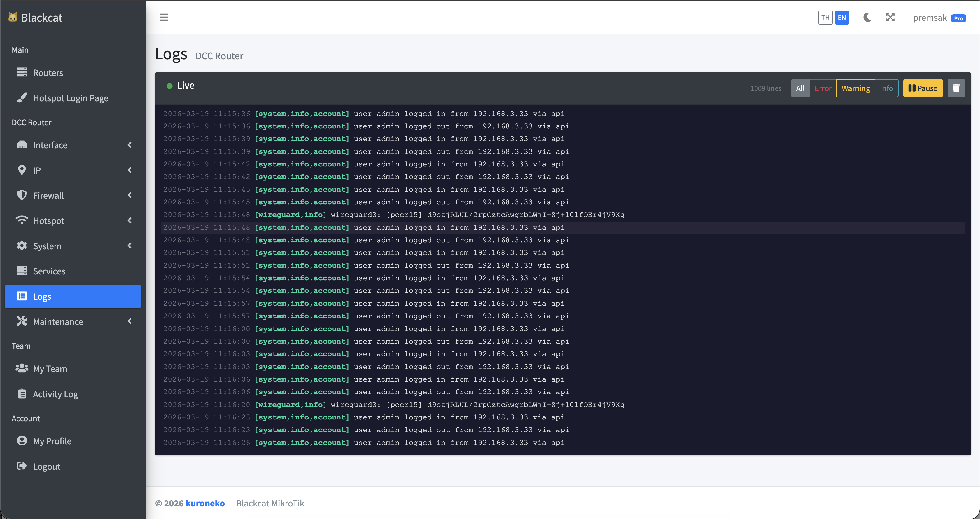The width and height of the screenshot is (980, 519).
Task: Filter logs by Warning
Action: tap(855, 88)
